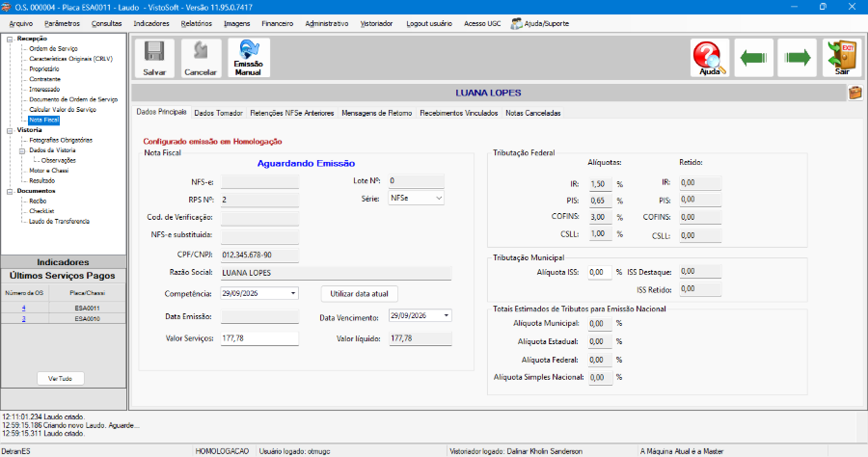The width and height of the screenshot is (868, 457).
Task: Click Logout usuário in the menu bar
Action: [x=429, y=24]
